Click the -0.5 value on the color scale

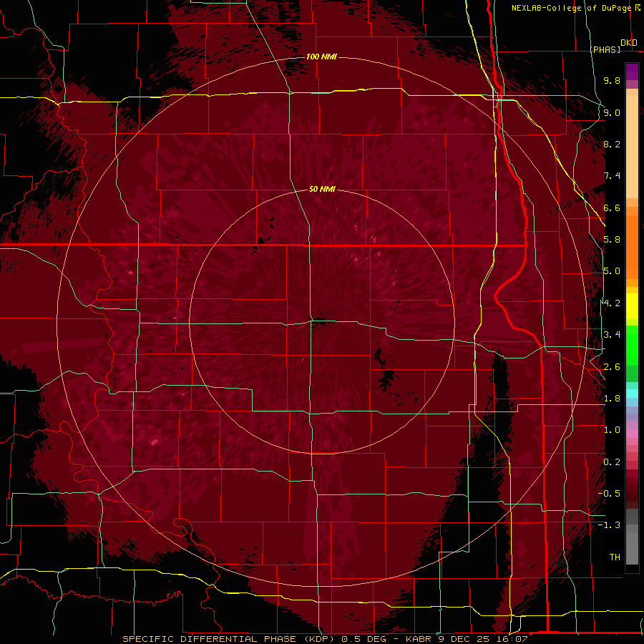[x=609, y=494]
